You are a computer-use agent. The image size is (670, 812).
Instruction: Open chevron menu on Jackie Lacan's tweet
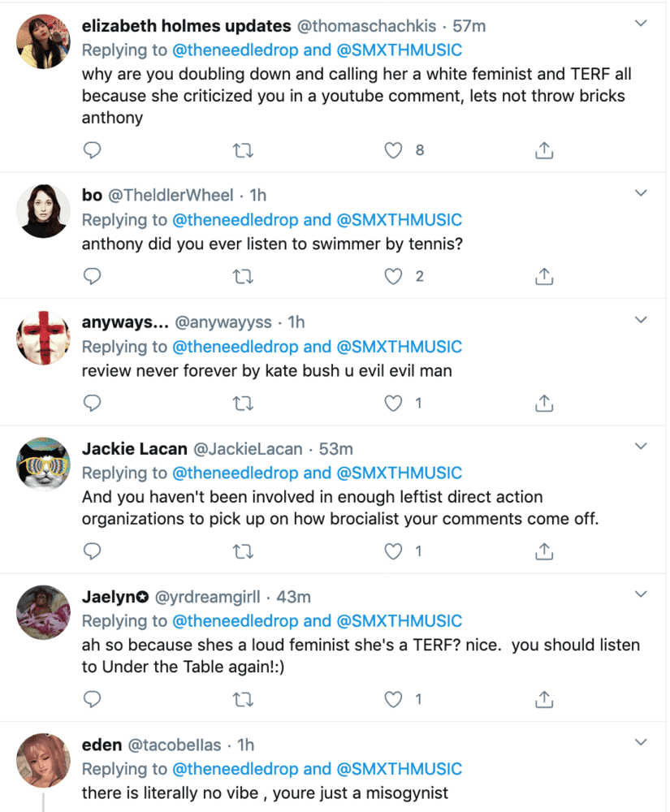click(x=641, y=447)
